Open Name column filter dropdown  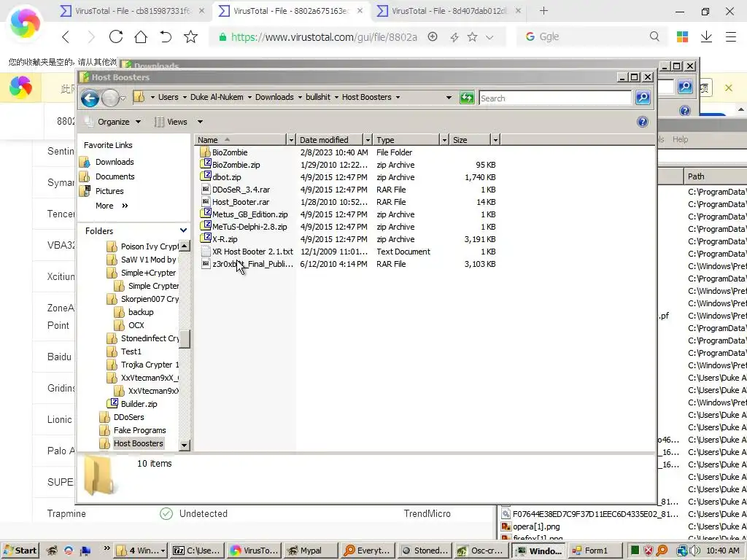coord(291,140)
